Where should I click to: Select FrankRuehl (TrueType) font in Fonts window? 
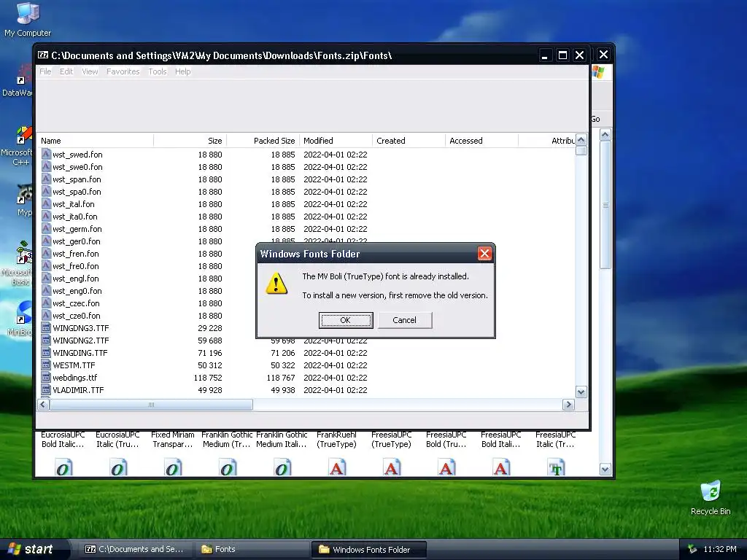[336, 440]
